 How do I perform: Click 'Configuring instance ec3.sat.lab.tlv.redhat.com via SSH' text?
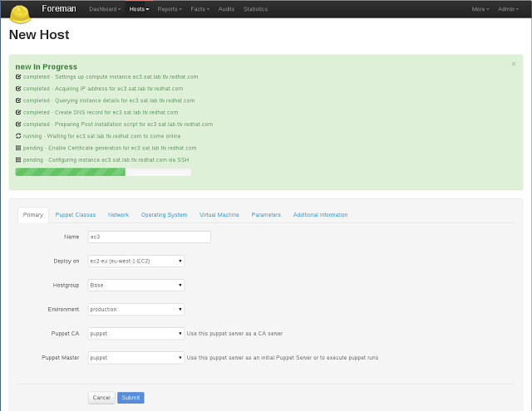(118, 160)
